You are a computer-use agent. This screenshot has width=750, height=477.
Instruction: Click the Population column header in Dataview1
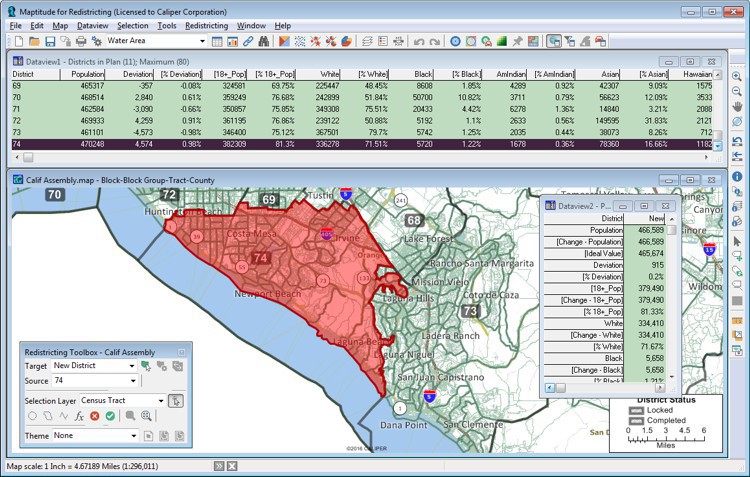(88, 74)
